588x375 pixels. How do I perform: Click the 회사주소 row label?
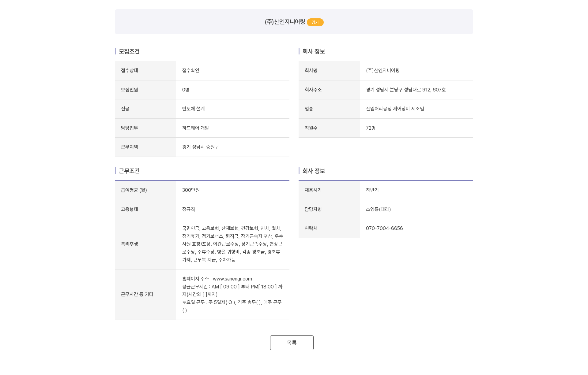tap(313, 90)
